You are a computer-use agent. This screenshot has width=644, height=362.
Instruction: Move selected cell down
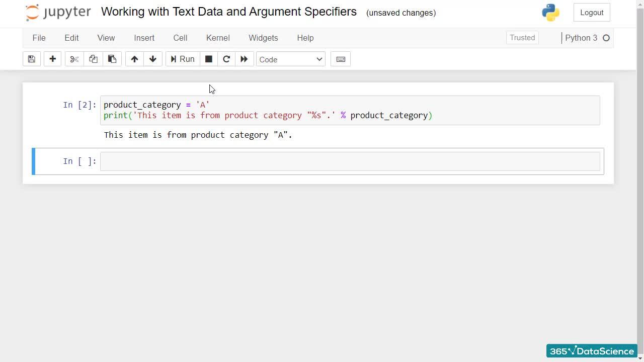153,59
